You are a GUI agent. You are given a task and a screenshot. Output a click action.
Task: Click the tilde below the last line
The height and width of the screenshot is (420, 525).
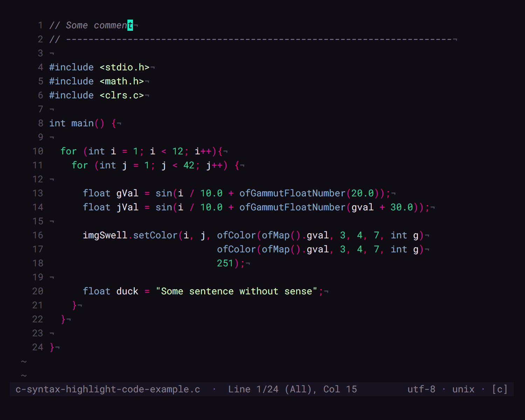tap(24, 361)
